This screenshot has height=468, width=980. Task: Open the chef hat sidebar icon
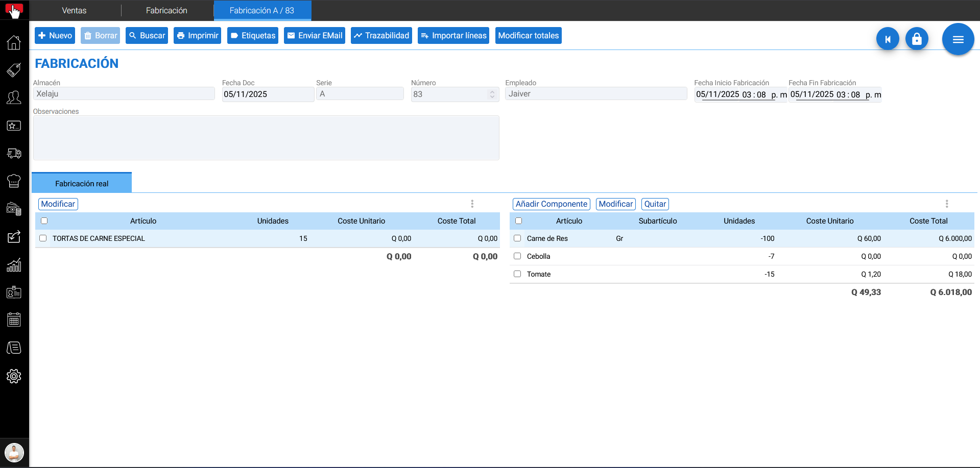point(14,181)
